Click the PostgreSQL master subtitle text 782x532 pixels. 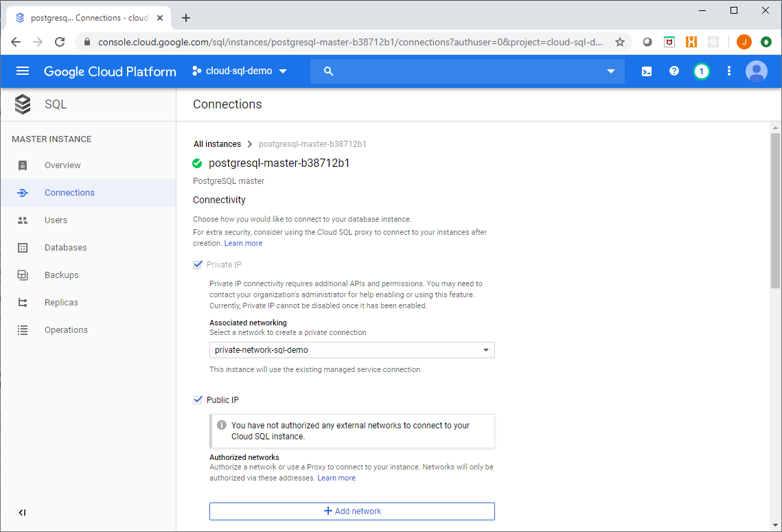click(229, 181)
